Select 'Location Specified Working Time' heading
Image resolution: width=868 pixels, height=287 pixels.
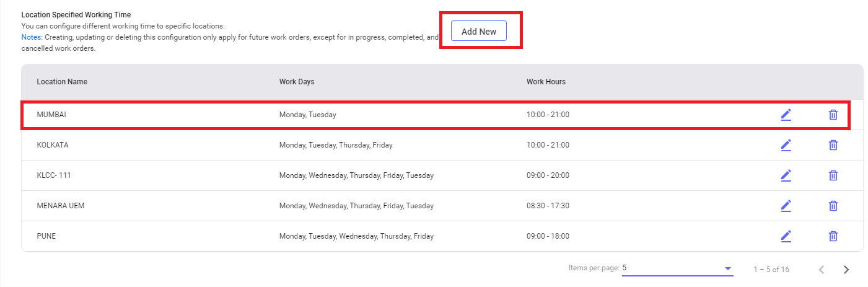tap(76, 14)
